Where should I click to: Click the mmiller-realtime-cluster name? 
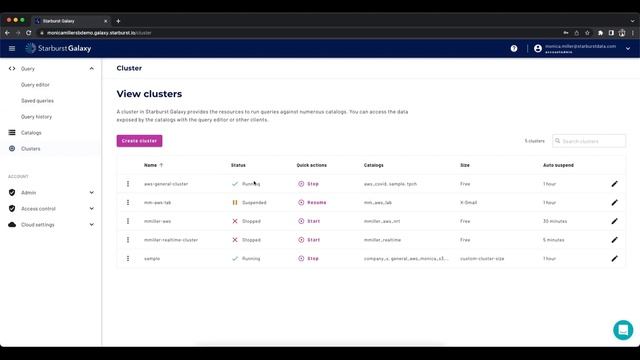171,240
